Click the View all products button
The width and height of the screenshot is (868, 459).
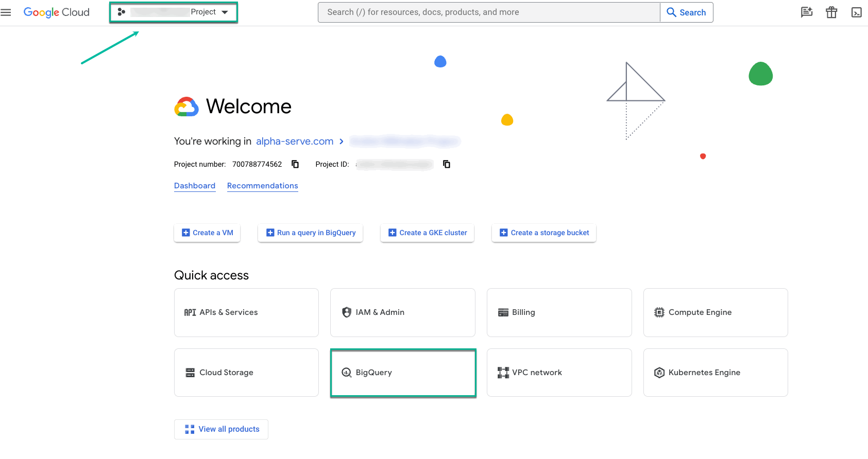point(221,429)
